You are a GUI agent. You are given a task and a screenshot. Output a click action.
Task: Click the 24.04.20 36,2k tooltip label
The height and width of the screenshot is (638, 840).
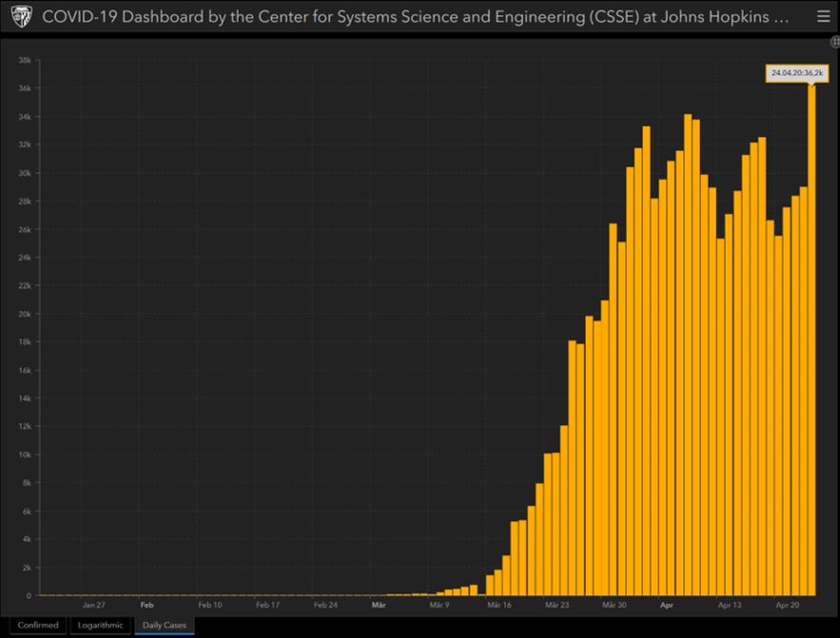(x=797, y=73)
